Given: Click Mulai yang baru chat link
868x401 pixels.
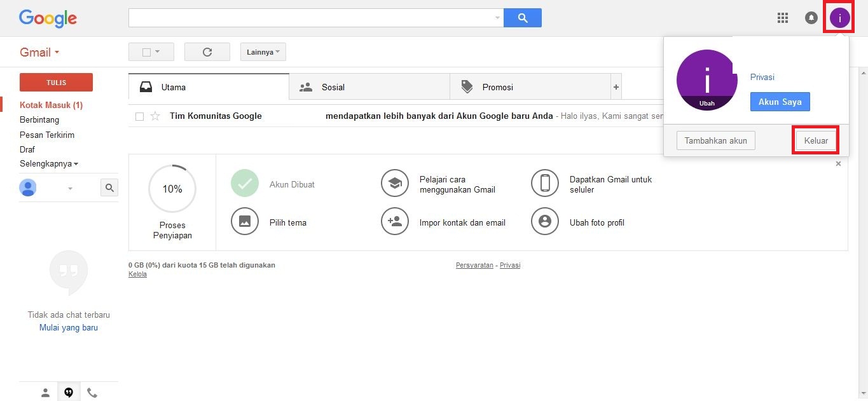Looking at the screenshot, I should tap(69, 328).
